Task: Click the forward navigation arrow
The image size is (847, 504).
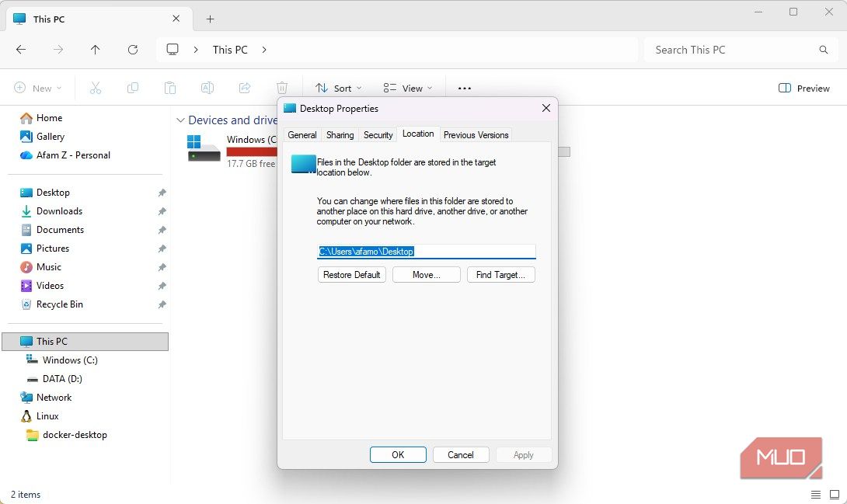Action: coord(58,50)
